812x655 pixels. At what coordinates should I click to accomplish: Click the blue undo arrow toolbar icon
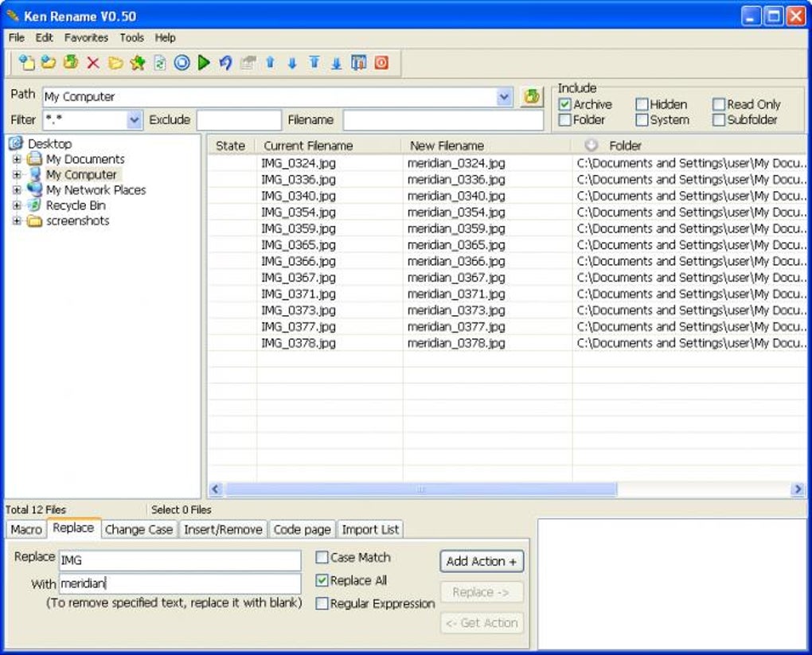tap(225, 63)
